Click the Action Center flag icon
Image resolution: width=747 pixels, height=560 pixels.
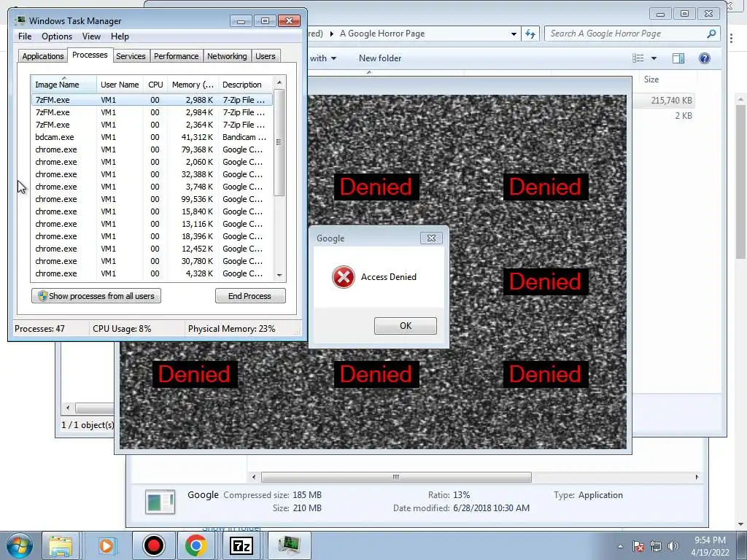tap(638, 546)
